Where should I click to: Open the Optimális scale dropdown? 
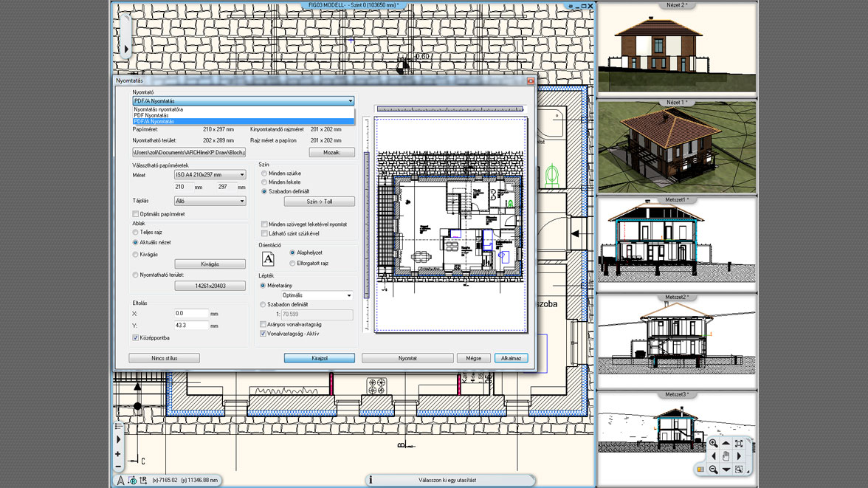point(317,295)
